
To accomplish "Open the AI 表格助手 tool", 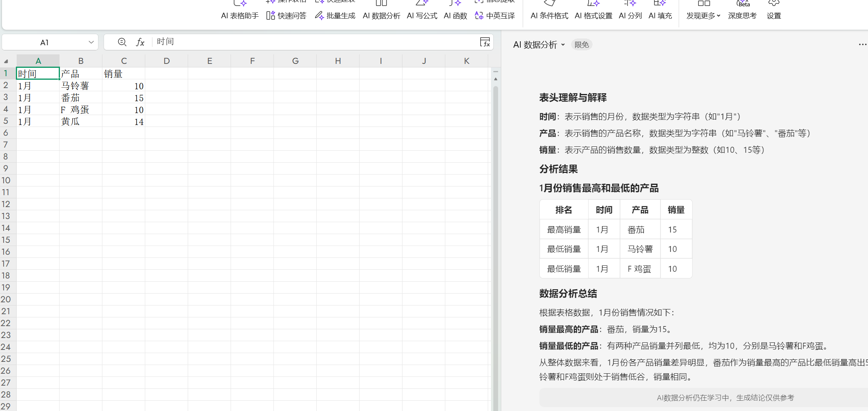I will point(240,10).
